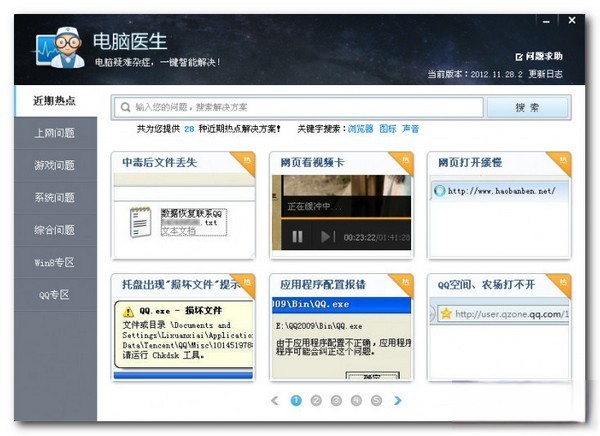
Task: Jump to page 3 in pagination
Action: point(336,400)
